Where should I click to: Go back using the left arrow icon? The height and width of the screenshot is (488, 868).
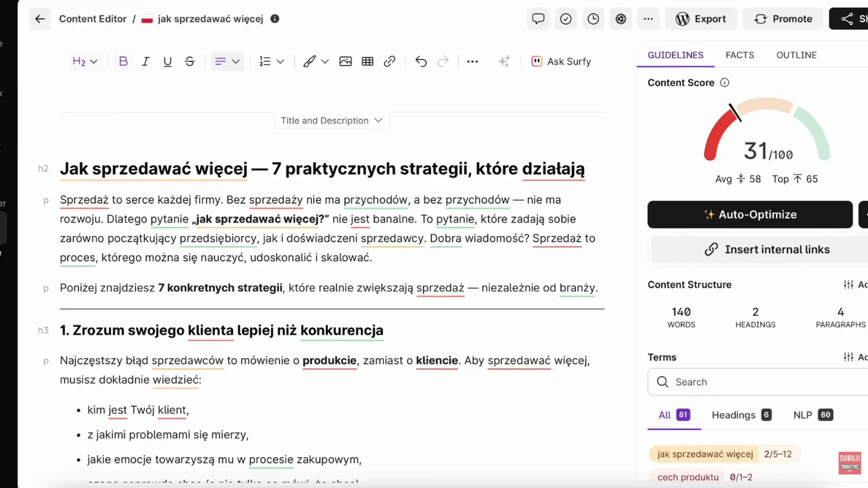click(x=40, y=19)
